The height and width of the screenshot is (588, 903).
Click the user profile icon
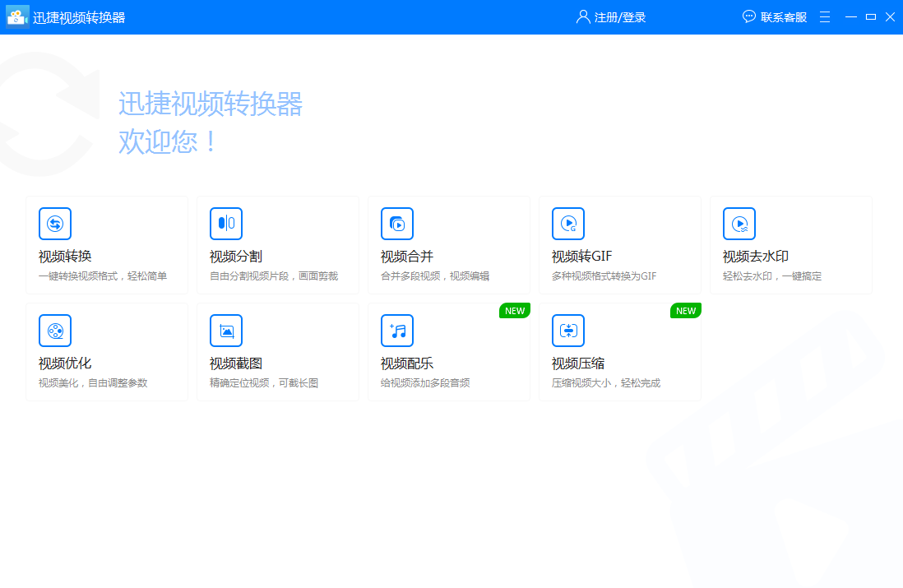tap(583, 16)
